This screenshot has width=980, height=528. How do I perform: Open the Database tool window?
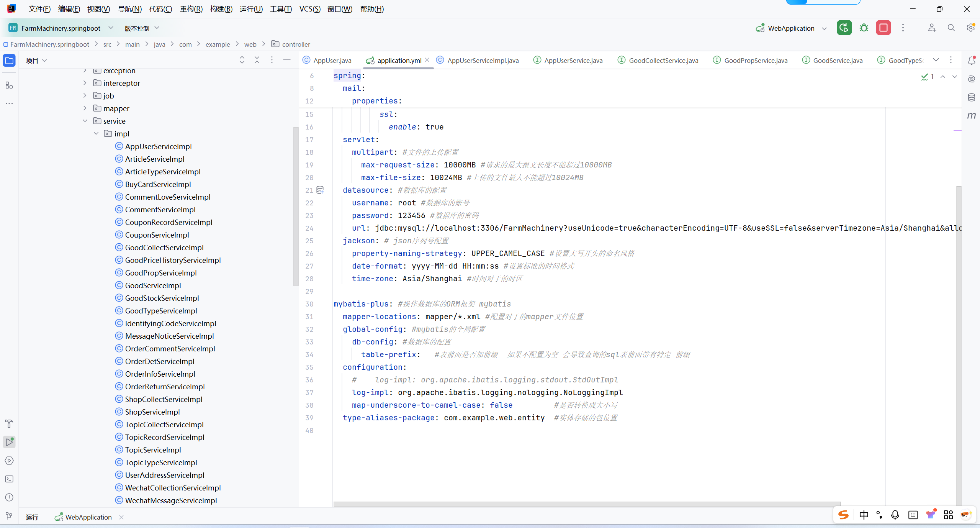pyautogui.click(x=971, y=97)
